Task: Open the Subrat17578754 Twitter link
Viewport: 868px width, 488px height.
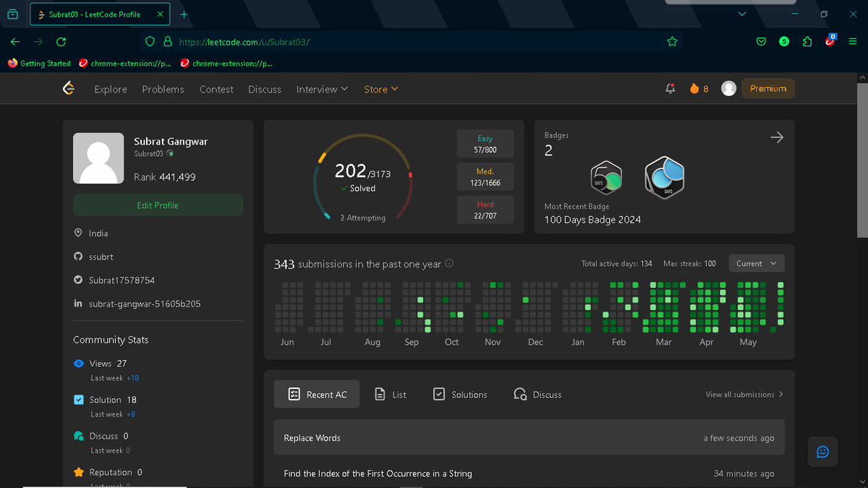Action: (x=122, y=280)
